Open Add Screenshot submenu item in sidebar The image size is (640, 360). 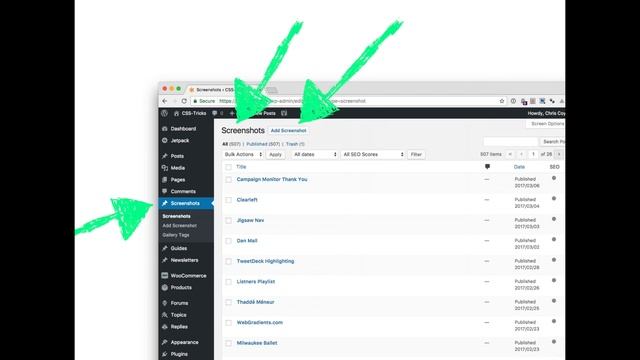pos(180,226)
